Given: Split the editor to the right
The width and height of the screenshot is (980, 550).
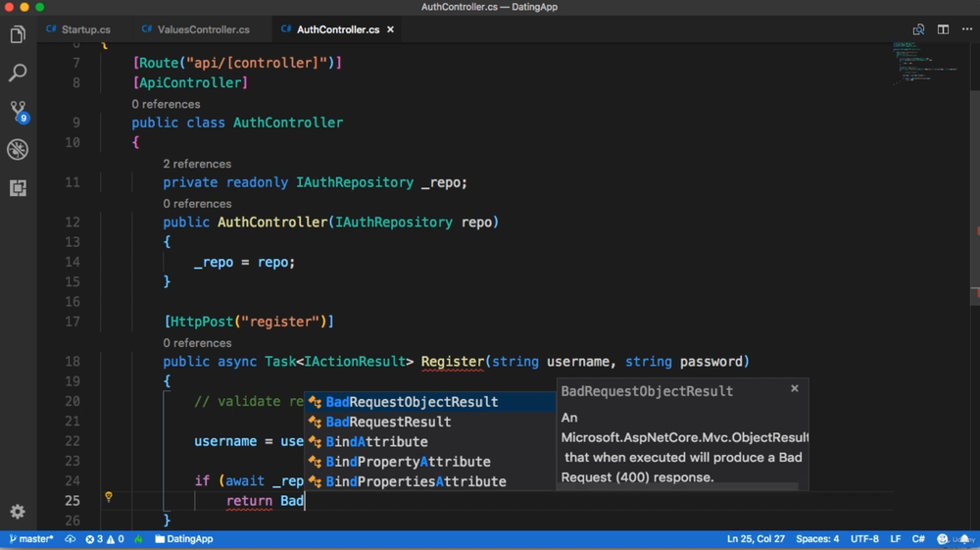Looking at the screenshot, I should [x=943, y=29].
